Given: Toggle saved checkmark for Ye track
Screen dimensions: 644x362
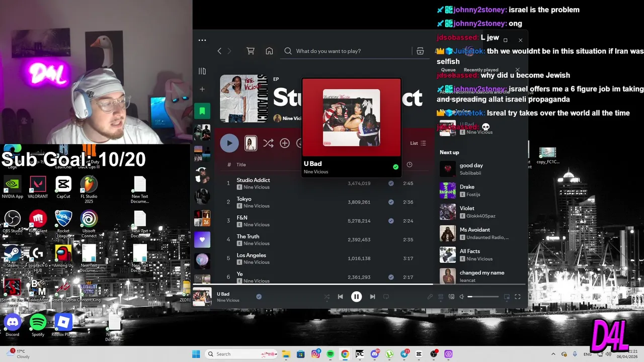Looking at the screenshot, I should click(391, 277).
